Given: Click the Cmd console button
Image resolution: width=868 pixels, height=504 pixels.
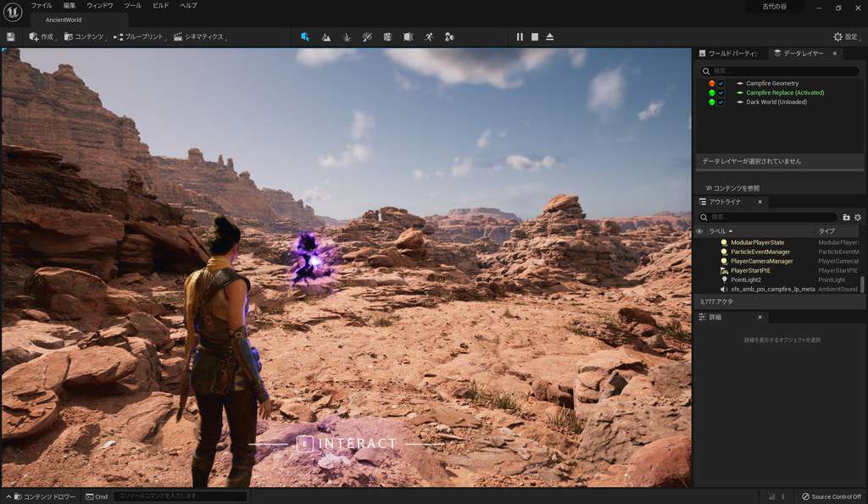Looking at the screenshot, I should coord(97,497).
